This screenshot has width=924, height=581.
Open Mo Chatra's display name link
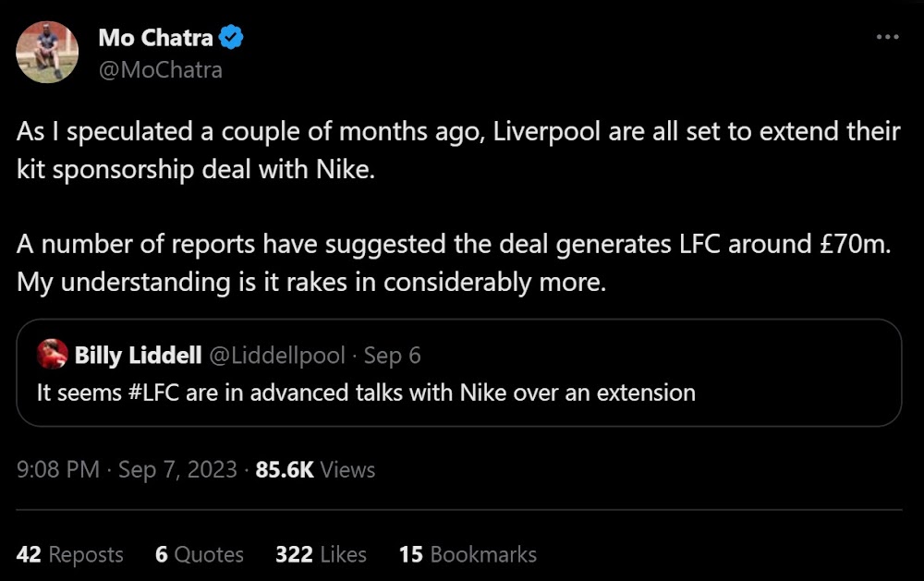pos(155,38)
